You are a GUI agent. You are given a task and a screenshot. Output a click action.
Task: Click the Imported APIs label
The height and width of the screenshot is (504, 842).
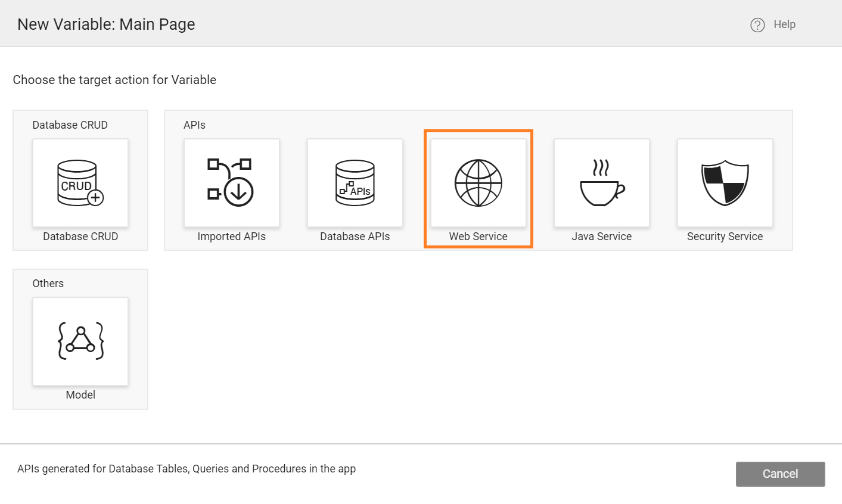click(231, 236)
